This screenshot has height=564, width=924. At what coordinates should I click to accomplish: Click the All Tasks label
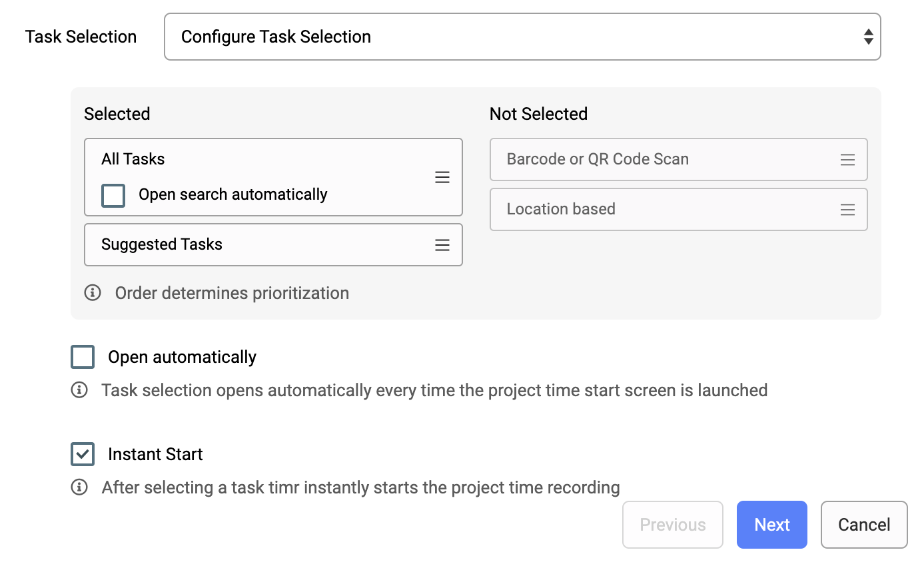(x=133, y=159)
